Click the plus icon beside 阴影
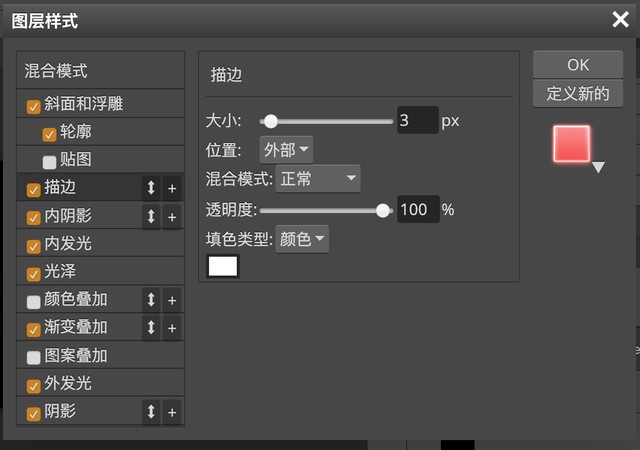This screenshot has width=640, height=450. (171, 412)
